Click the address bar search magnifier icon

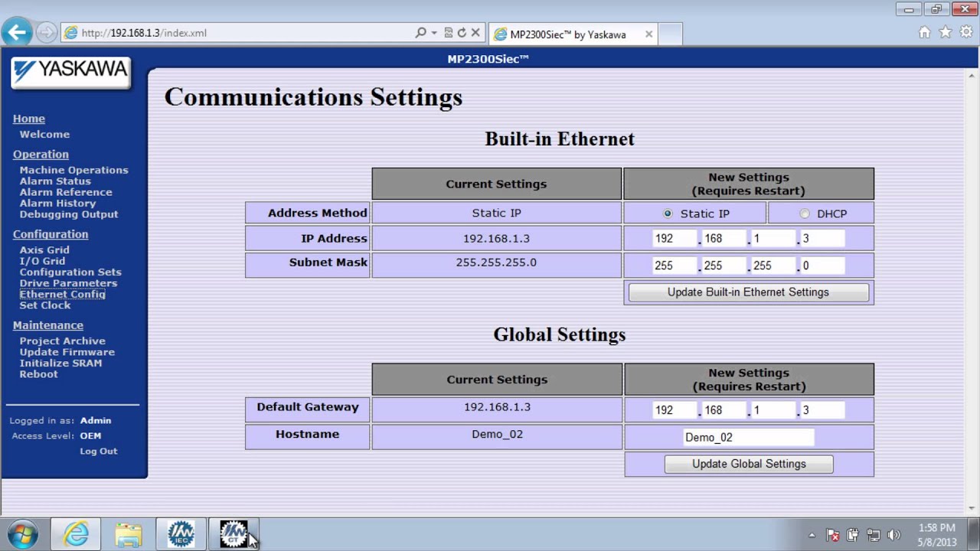(x=420, y=33)
